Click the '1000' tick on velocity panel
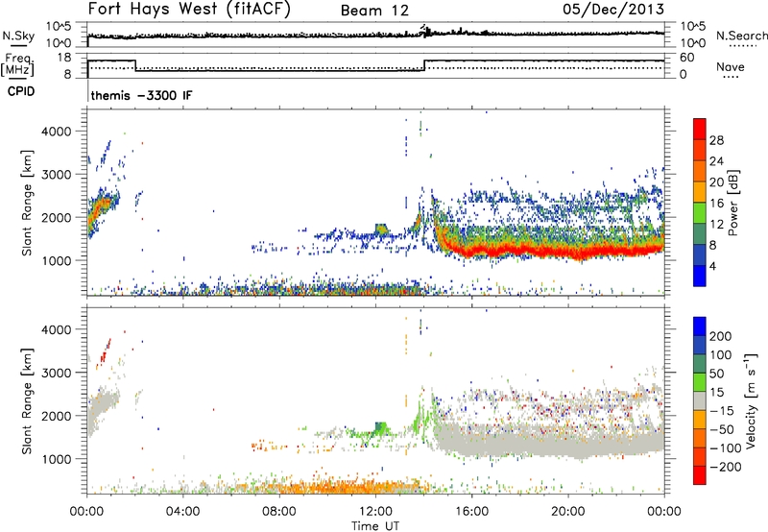The height and width of the screenshot is (532, 768). 56,458
